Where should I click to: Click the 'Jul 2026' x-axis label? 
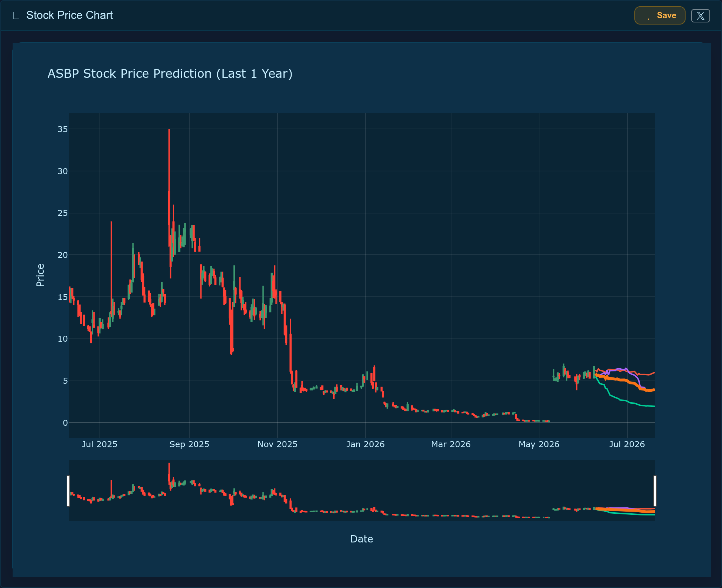[627, 444]
